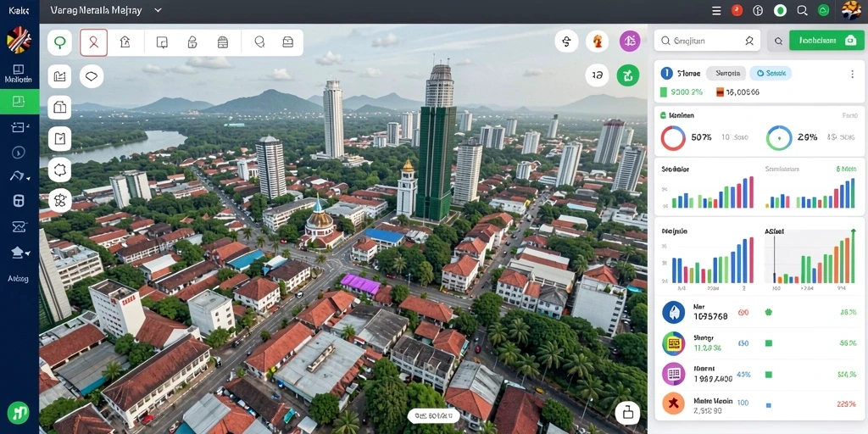Click the colorful app logo in sidebar

pyautogui.click(x=19, y=41)
